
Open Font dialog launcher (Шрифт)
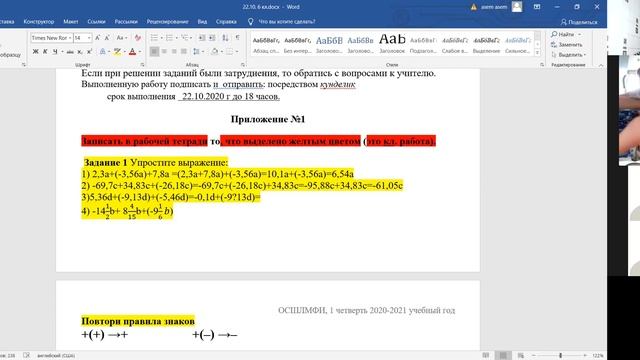coord(142,65)
